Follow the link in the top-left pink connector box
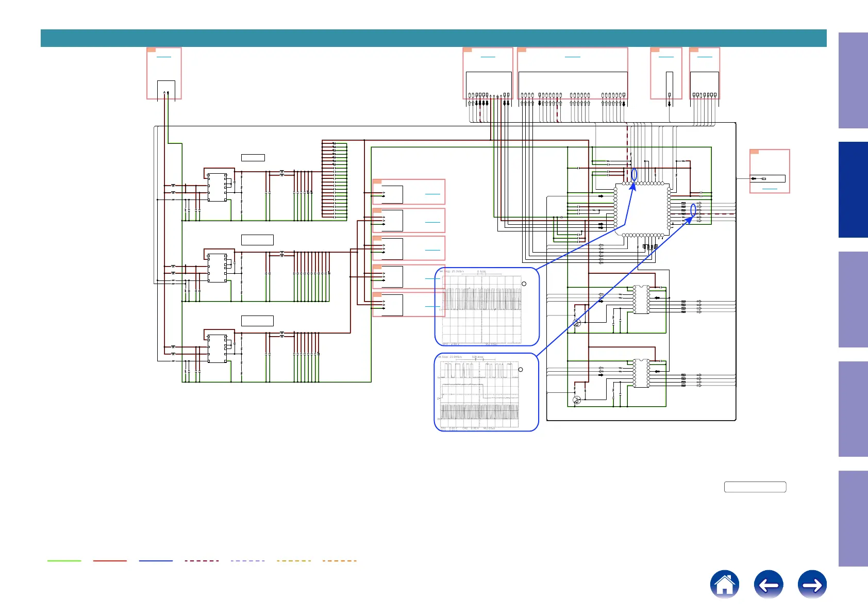The width and height of the screenshot is (868, 614). coord(163,57)
